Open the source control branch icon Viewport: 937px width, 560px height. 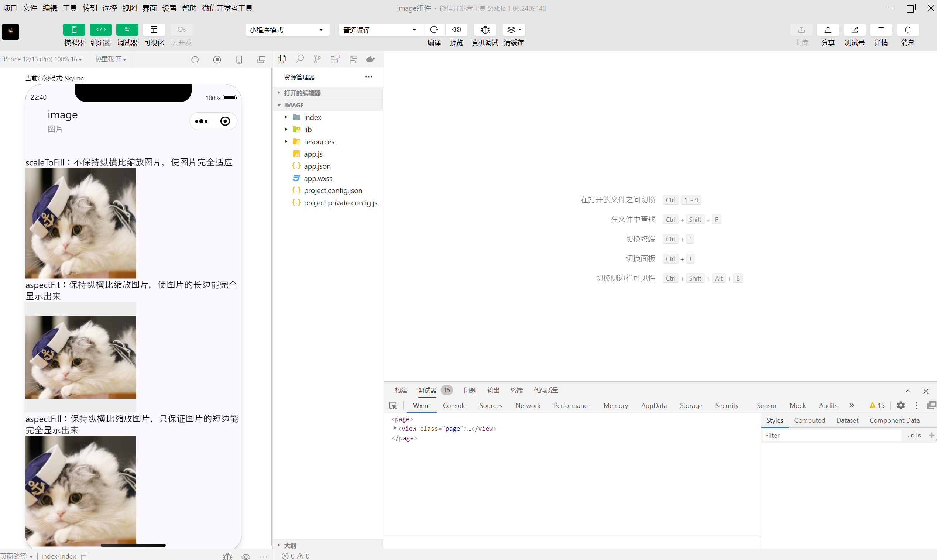(x=317, y=59)
